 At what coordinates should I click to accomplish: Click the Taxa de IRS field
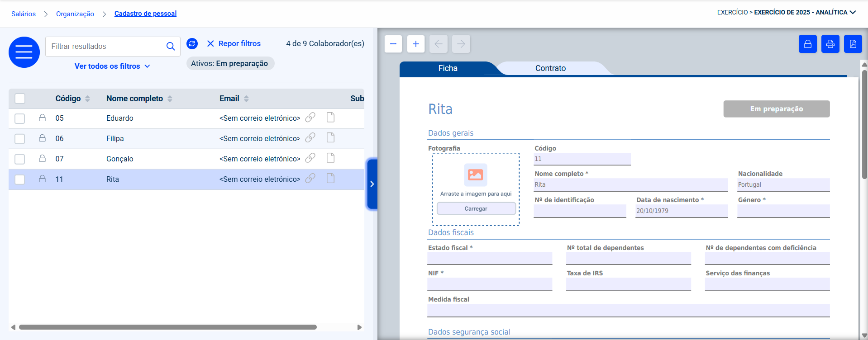point(629,284)
